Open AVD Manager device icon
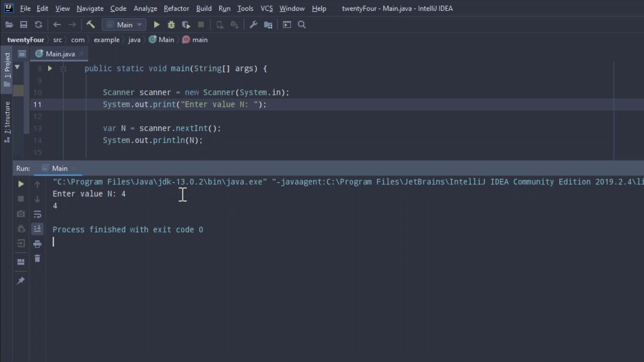 (x=220, y=25)
